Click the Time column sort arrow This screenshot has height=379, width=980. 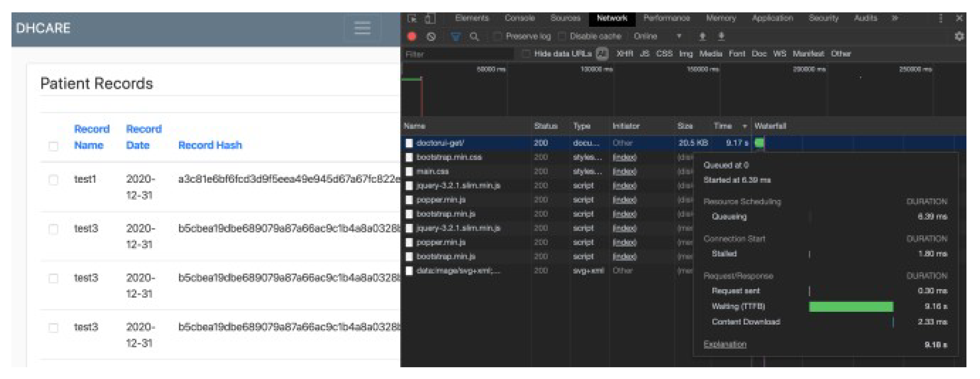pyautogui.click(x=744, y=126)
